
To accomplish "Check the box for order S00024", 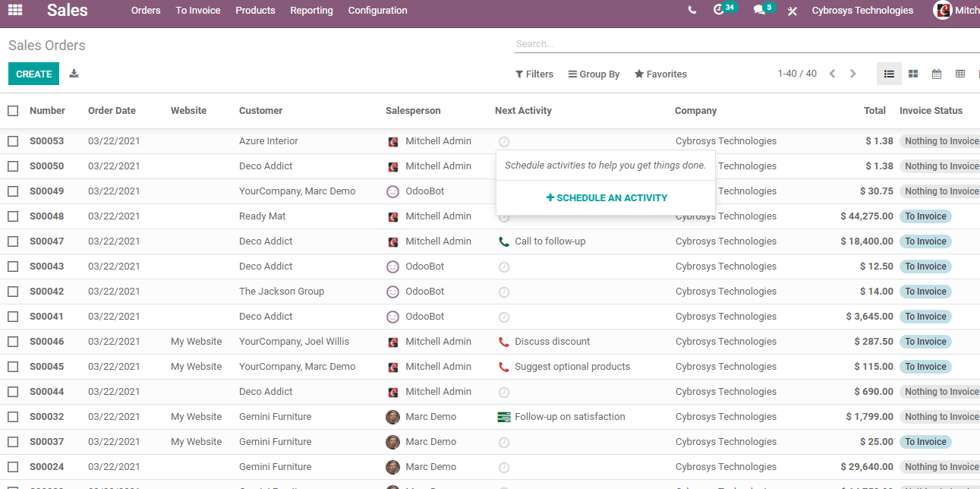I will pyautogui.click(x=13, y=467).
